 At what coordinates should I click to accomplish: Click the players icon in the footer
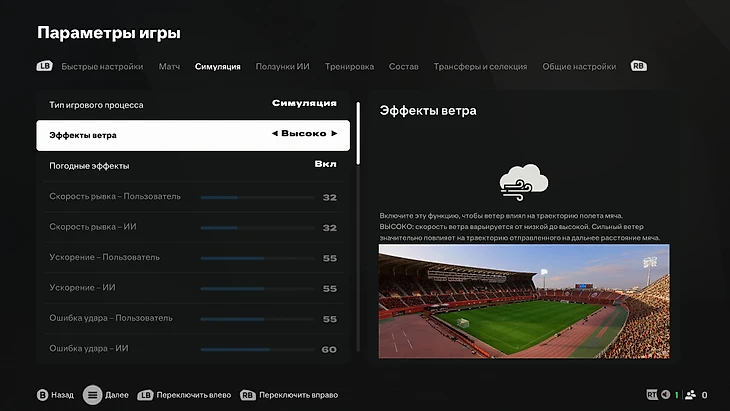click(691, 395)
